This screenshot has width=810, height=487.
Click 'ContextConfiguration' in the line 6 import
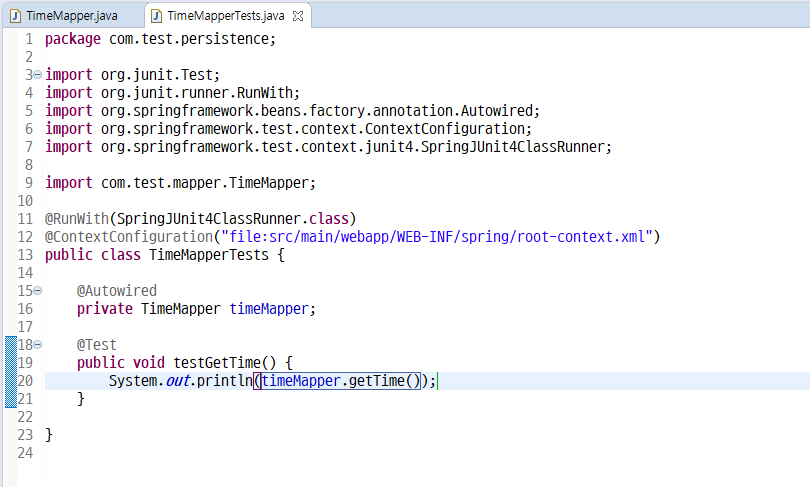445,129
